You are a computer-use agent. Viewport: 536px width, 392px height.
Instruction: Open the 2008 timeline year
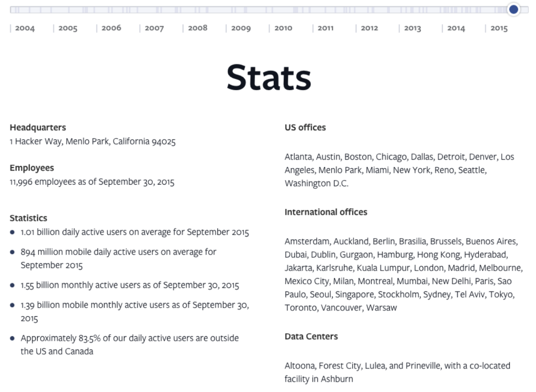coord(197,28)
